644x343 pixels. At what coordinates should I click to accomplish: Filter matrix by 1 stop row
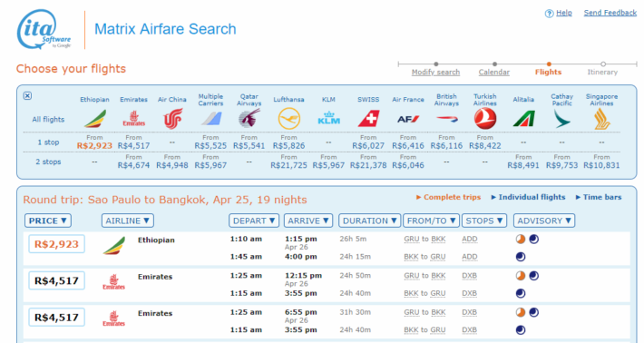click(48, 142)
